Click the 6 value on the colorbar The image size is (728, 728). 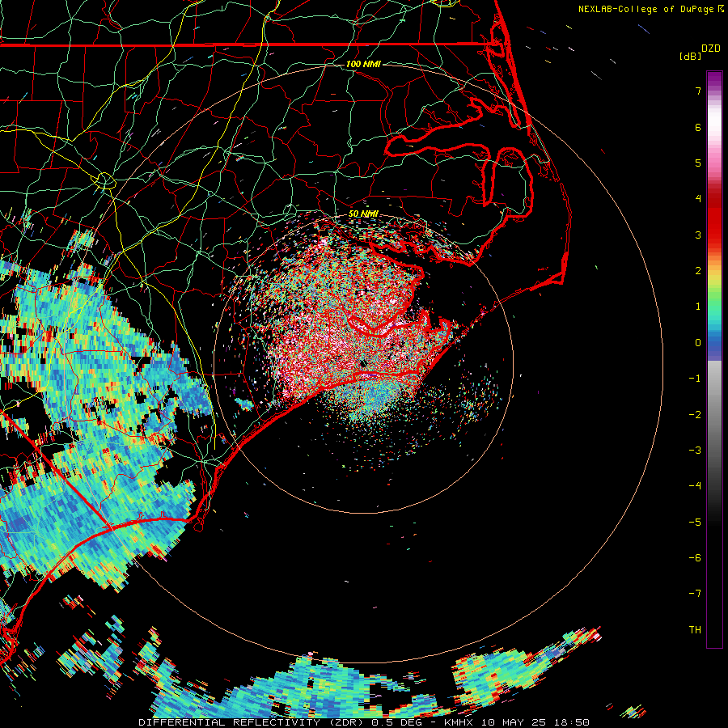[x=698, y=127]
